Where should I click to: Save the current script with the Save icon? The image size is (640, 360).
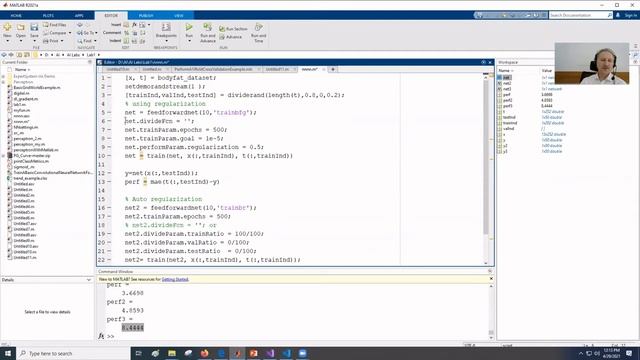[x=34, y=28]
